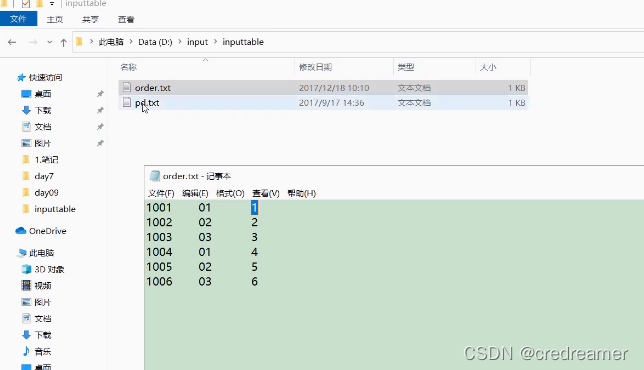Expand chevron after Data (D:) breadcrumb

tap(180, 42)
